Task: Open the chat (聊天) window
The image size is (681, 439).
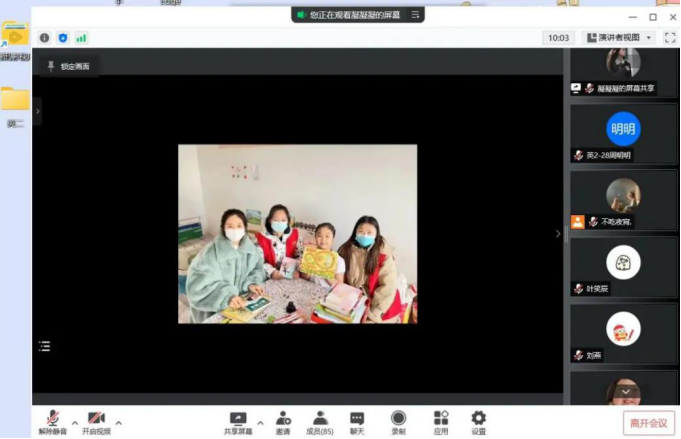Action: pos(357,422)
